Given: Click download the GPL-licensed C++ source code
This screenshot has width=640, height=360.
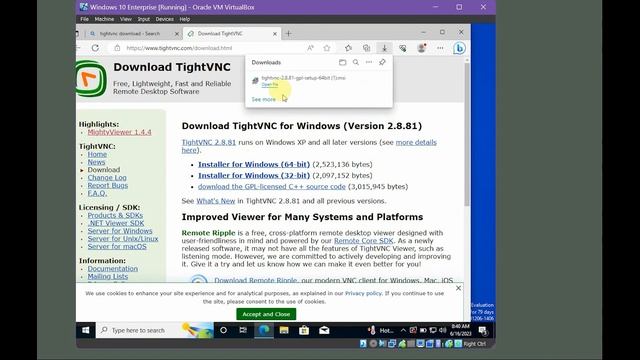Looking at the screenshot, I should pos(272,187).
